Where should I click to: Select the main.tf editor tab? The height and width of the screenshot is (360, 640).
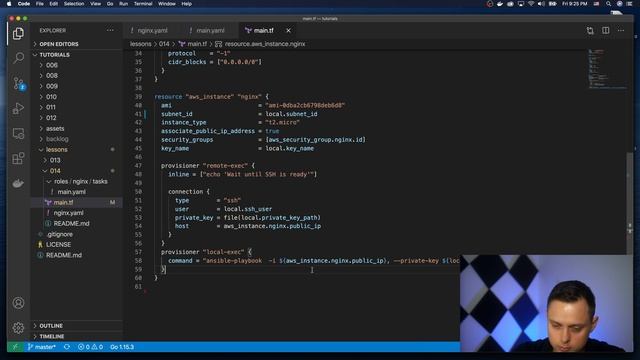click(264, 31)
